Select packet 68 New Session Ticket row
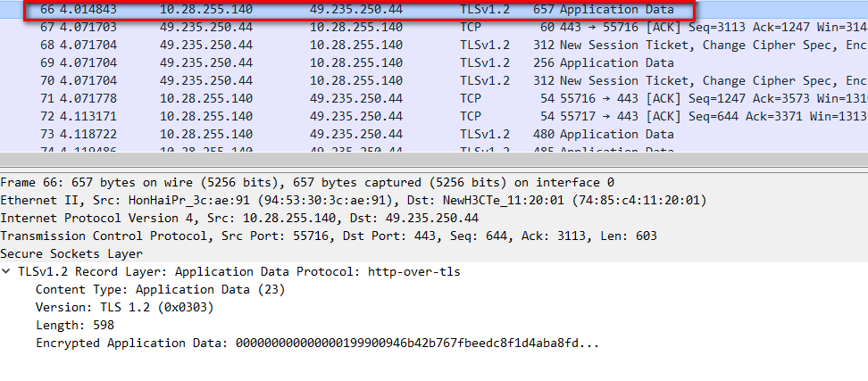This screenshot has width=868, height=381. 357,46
